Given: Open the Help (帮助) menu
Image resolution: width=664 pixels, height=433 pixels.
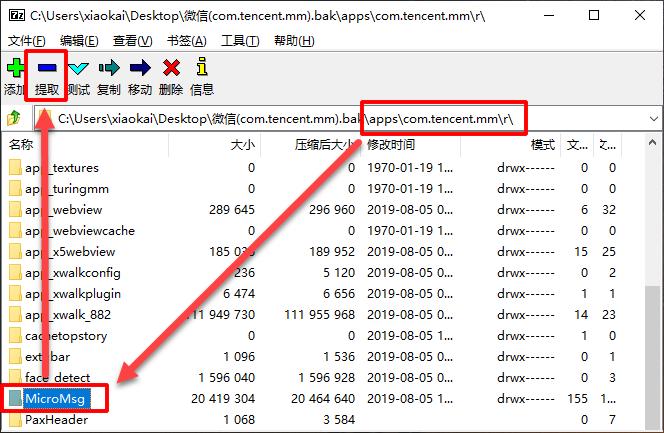Looking at the screenshot, I should coord(294,41).
